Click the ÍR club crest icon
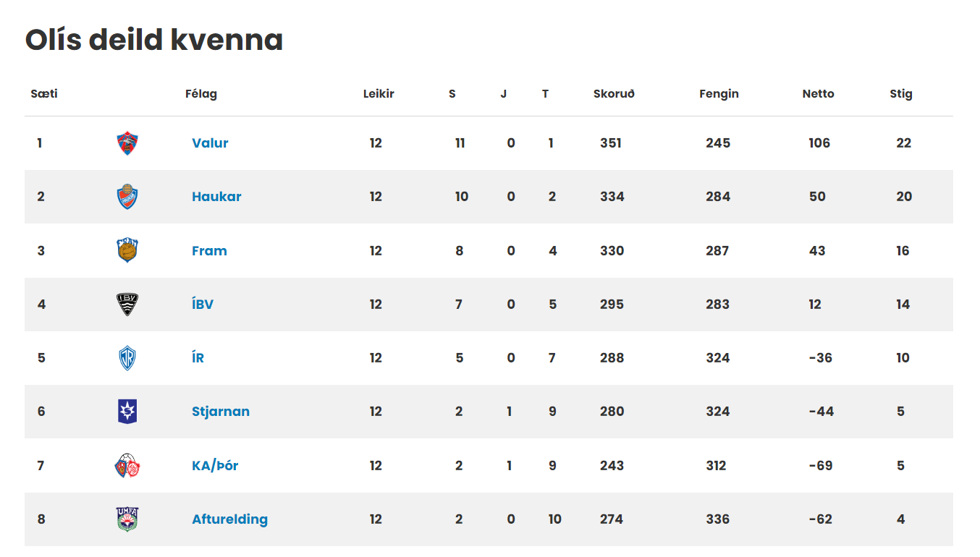 tap(127, 358)
